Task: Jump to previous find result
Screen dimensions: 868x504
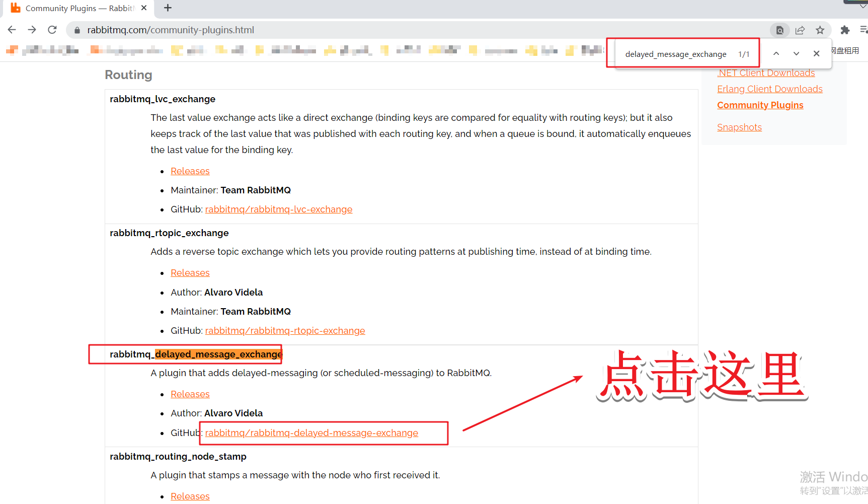Action: pyautogui.click(x=776, y=53)
